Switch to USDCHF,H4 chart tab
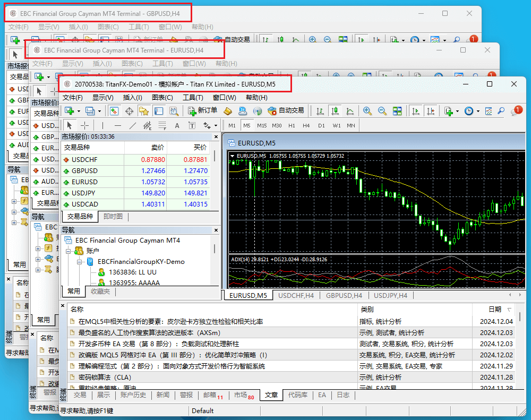This screenshot has height=420, width=531. pyautogui.click(x=296, y=295)
